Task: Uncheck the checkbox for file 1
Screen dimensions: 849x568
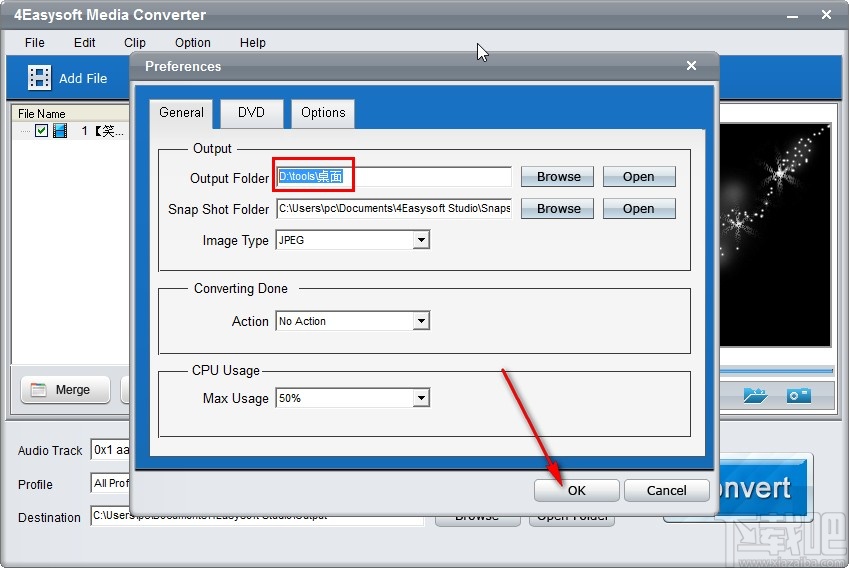Action: click(41, 130)
